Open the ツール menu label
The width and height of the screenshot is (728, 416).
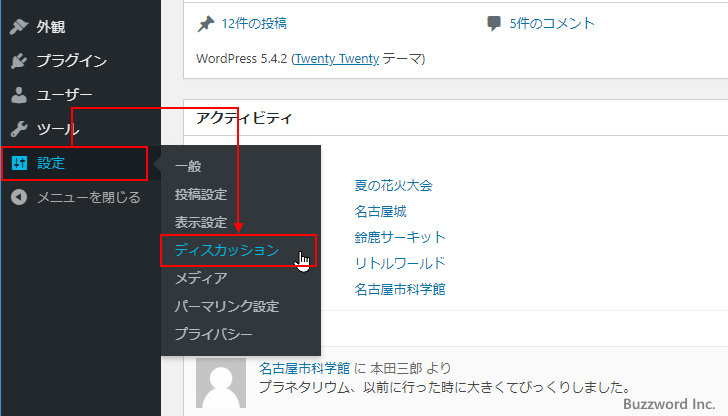[58, 129]
